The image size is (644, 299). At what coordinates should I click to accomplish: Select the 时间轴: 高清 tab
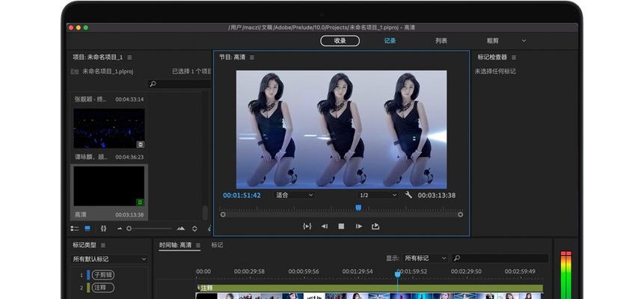pyautogui.click(x=175, y=245)
